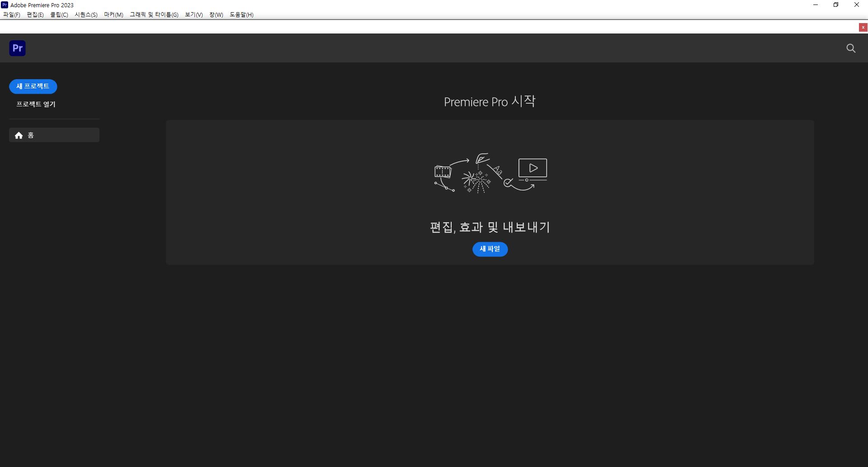Click the 새 프로젝트 button
The image size is (868, 467).
coord(33,86)
